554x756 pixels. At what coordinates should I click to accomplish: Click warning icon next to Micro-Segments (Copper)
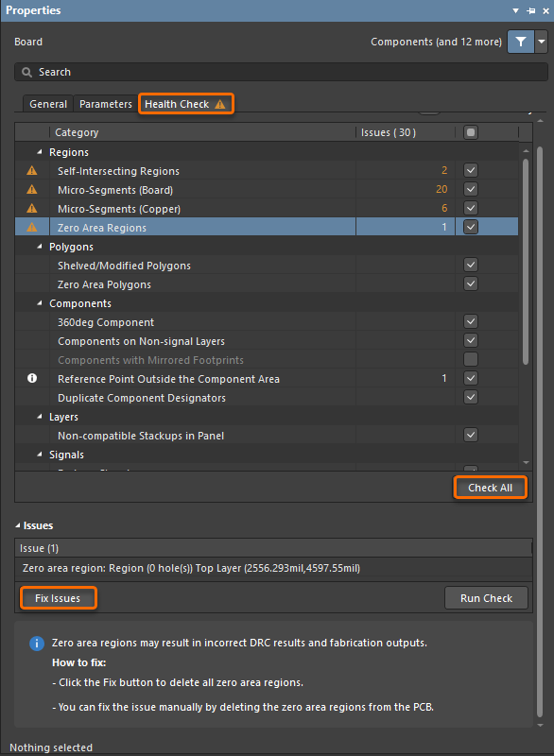32,208
